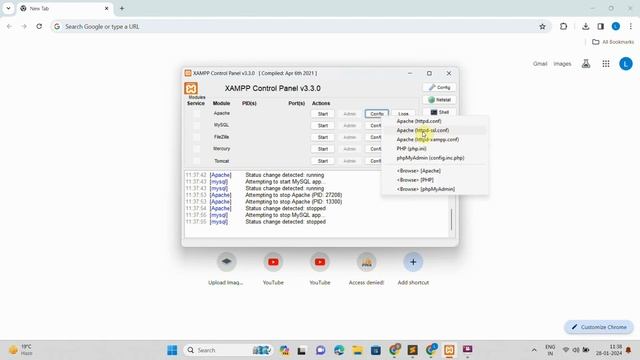Open Chrome tab search chevron
This screenshot has height=360, width=640.
8,8
